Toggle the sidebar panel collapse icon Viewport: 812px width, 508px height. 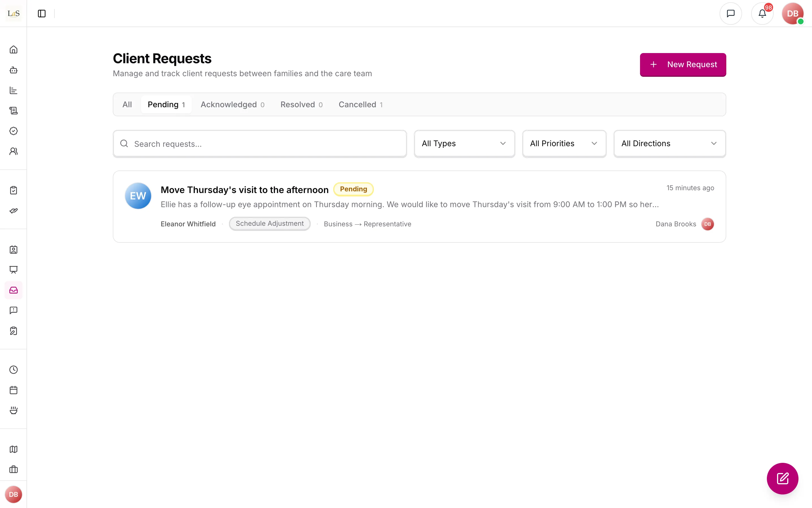tap(42, 14)
